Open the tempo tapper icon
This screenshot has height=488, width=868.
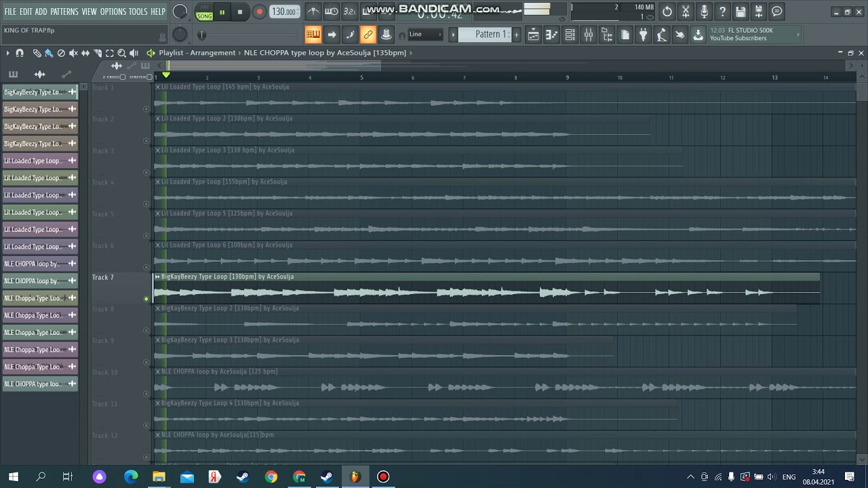(x=661, y=35)
